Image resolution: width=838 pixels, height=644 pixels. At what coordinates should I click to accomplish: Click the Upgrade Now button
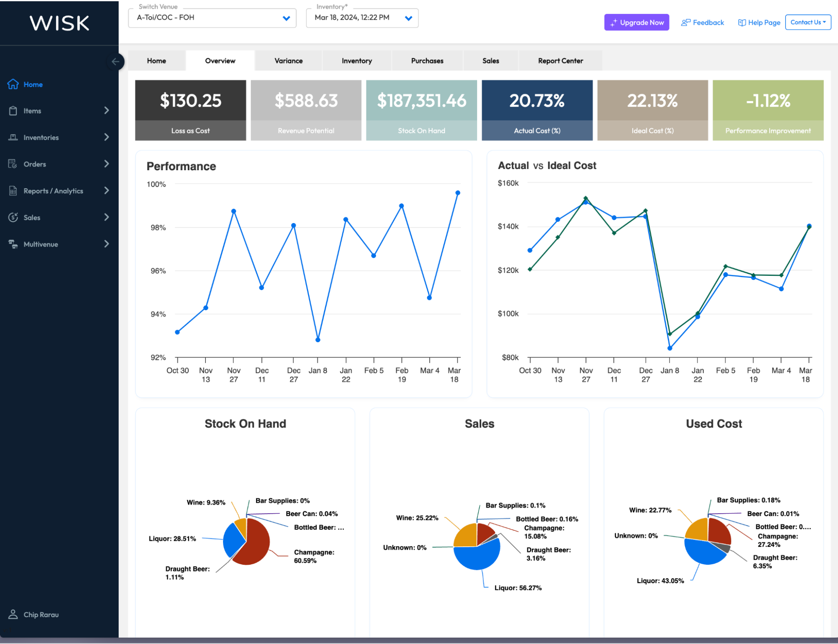click(636, 22)
